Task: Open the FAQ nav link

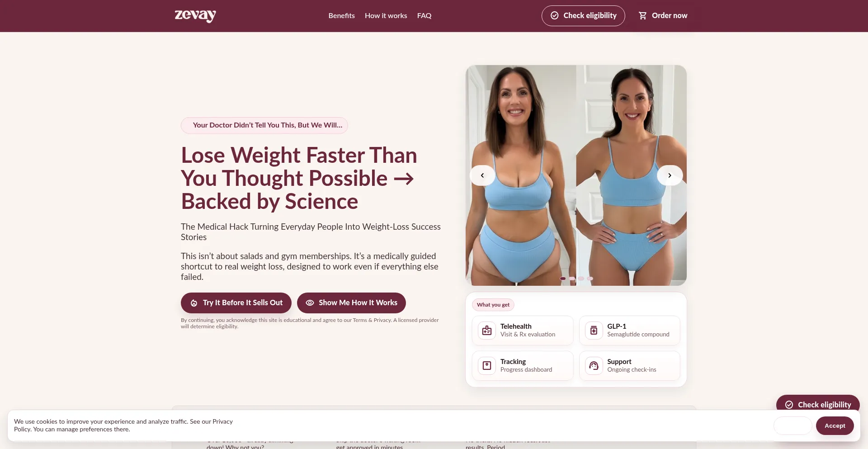Action: (424, 16)
